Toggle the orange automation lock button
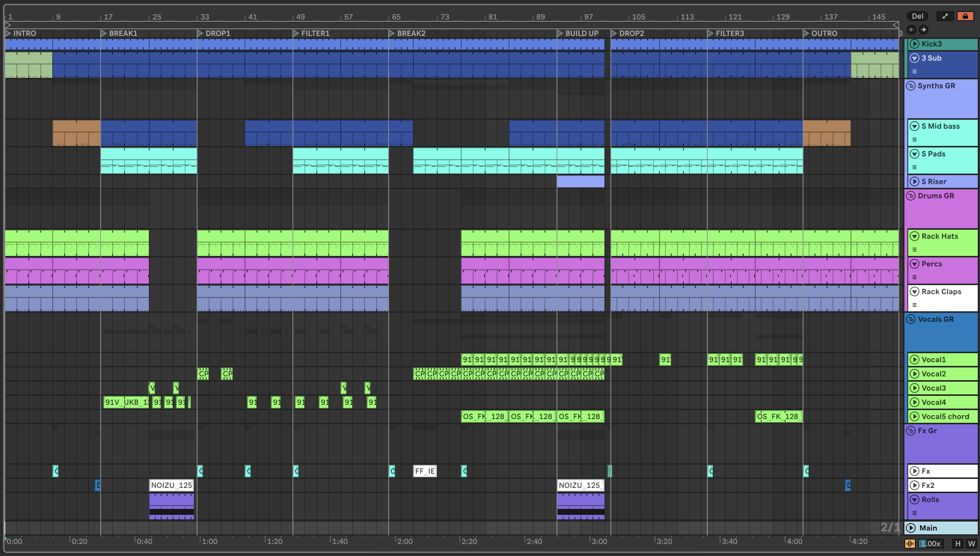 pyautogui.click(x=965, y=16)
